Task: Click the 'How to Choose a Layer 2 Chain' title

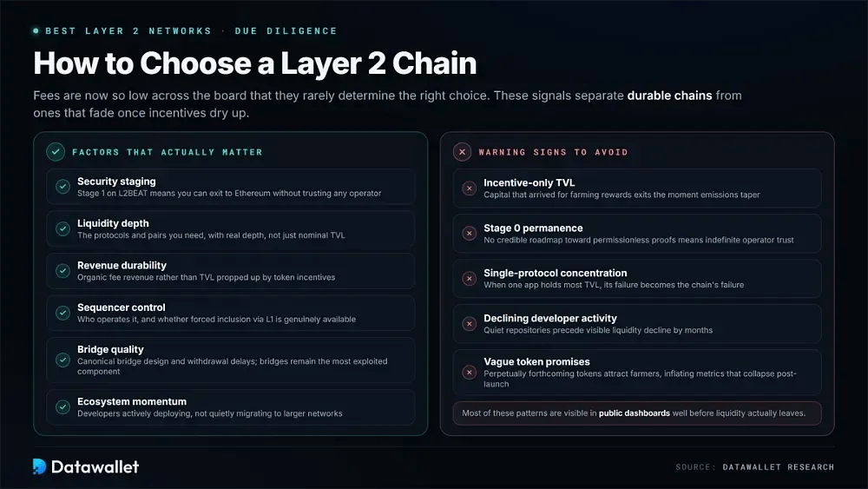Action: coord(254,63)
